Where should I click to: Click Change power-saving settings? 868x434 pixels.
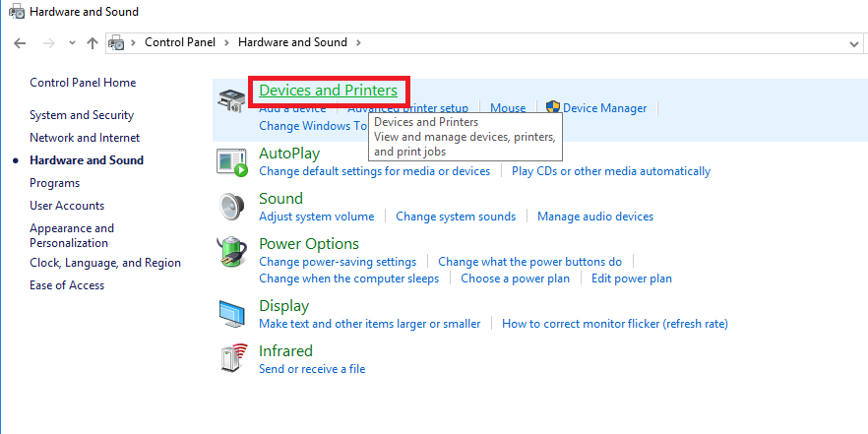coord(338,262)
